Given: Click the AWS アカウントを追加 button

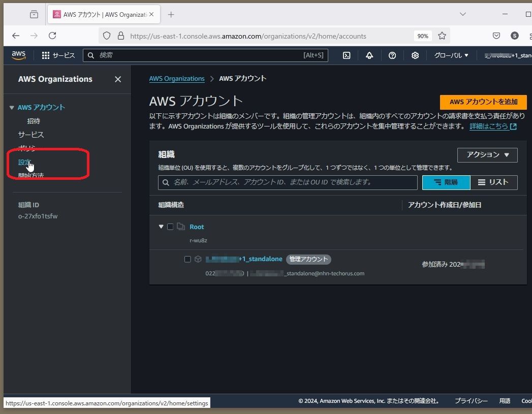Looking at the screenshot, I should (x=482, y=102).
